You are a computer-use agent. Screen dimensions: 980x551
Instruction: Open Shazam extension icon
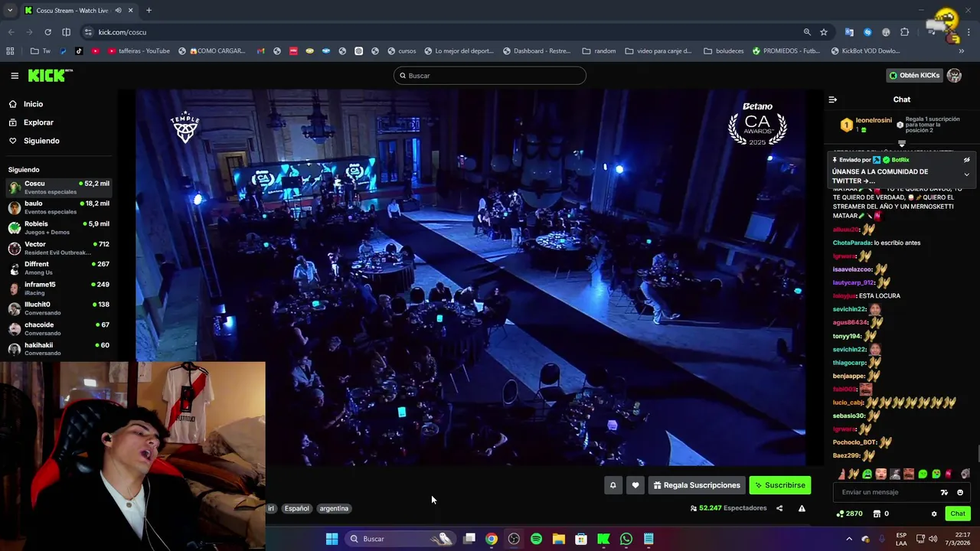coord(867,32)
